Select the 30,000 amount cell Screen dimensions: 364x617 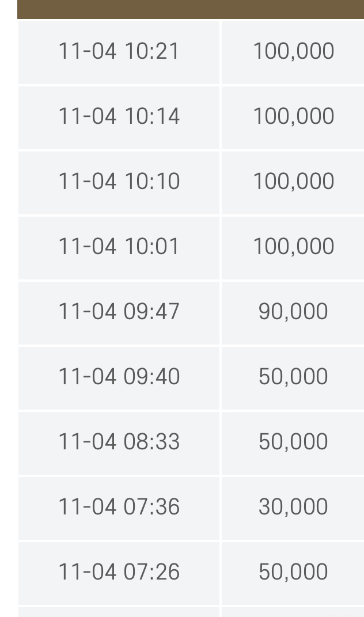pos(293,507)
